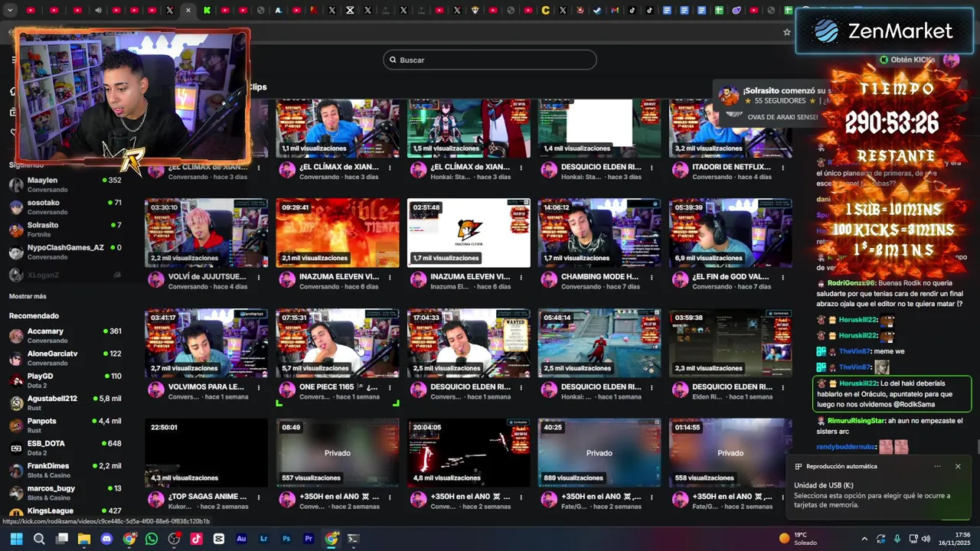980x551 pixels.
Task: Open volume control in system tray
Action: tap(926, 539)
